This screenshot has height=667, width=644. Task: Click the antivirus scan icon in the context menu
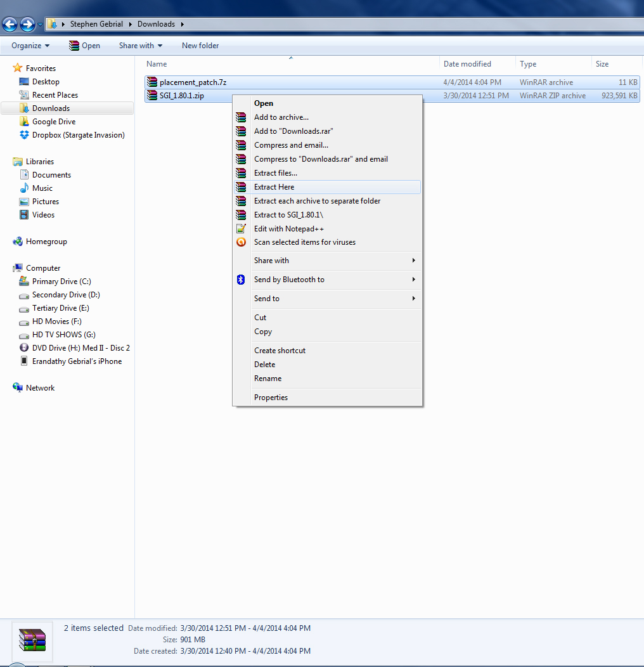click(x=241, y=242)
